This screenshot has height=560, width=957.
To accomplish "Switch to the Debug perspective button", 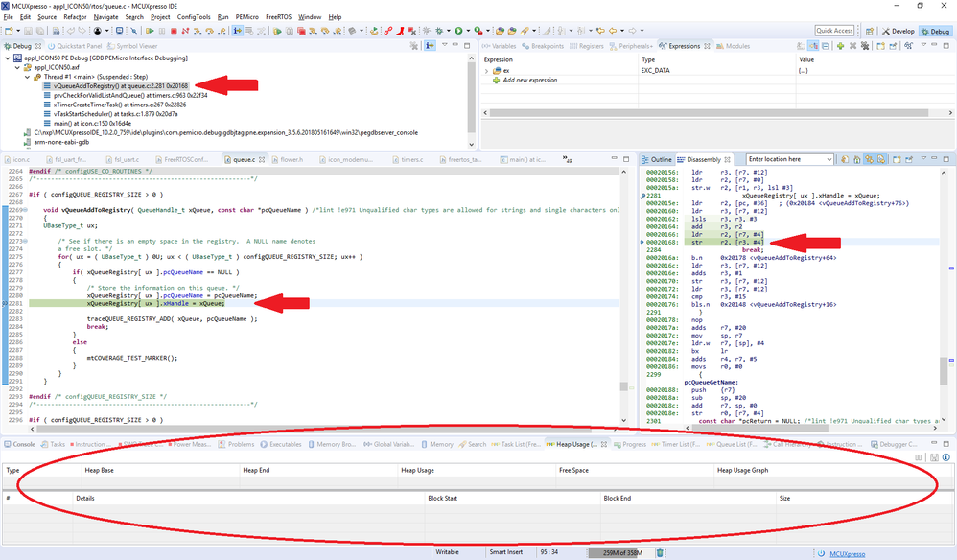I will click(936, 31).
